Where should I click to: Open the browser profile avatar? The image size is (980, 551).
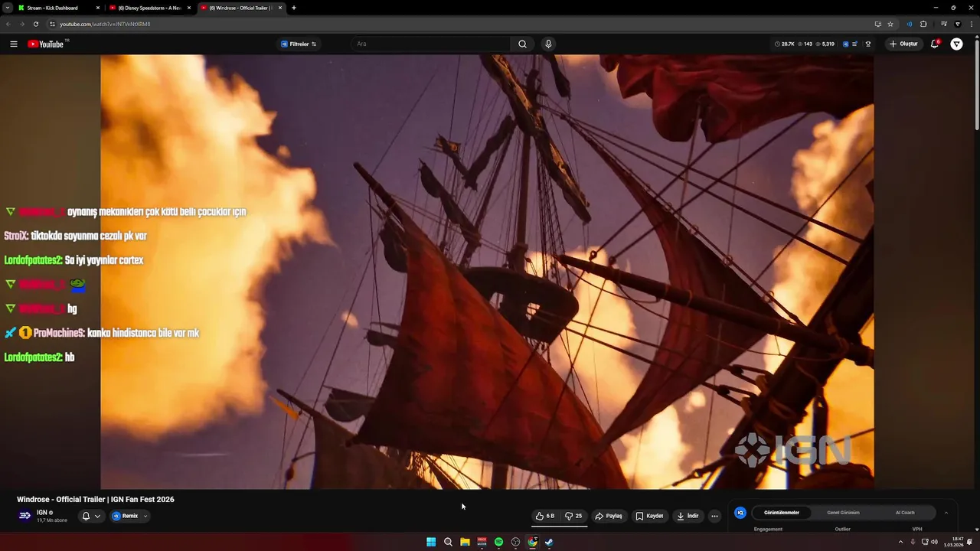[x=958, y=24]
